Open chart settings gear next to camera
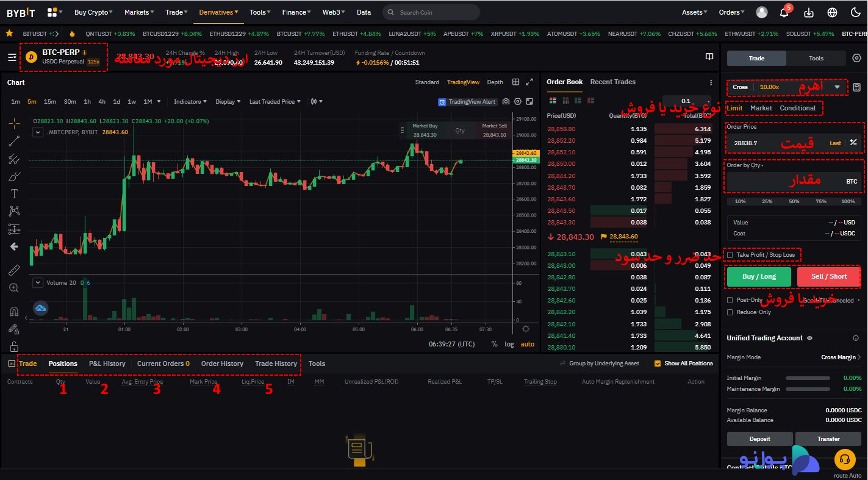The width and height of the screenshot is (868, 480). 518,102
